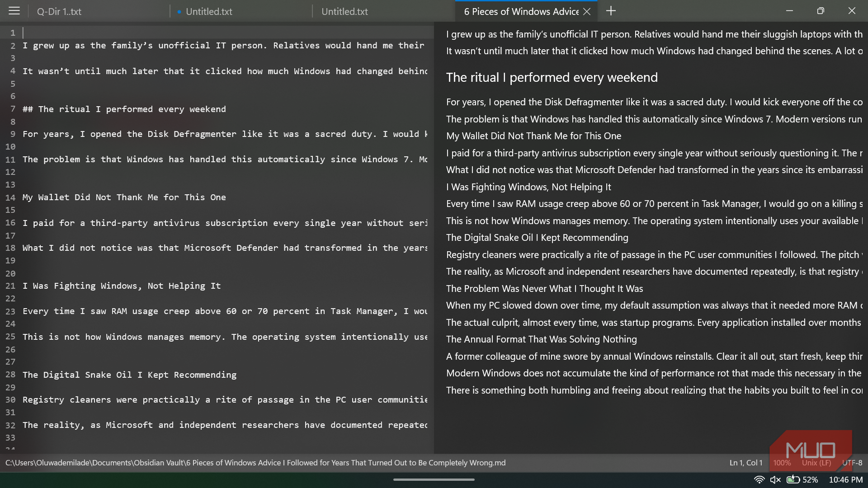Screen dimensions: 868x488
Task: Click 'The Annual Format That Was Solving Nothing' in preview
Action: coord(541,339)
